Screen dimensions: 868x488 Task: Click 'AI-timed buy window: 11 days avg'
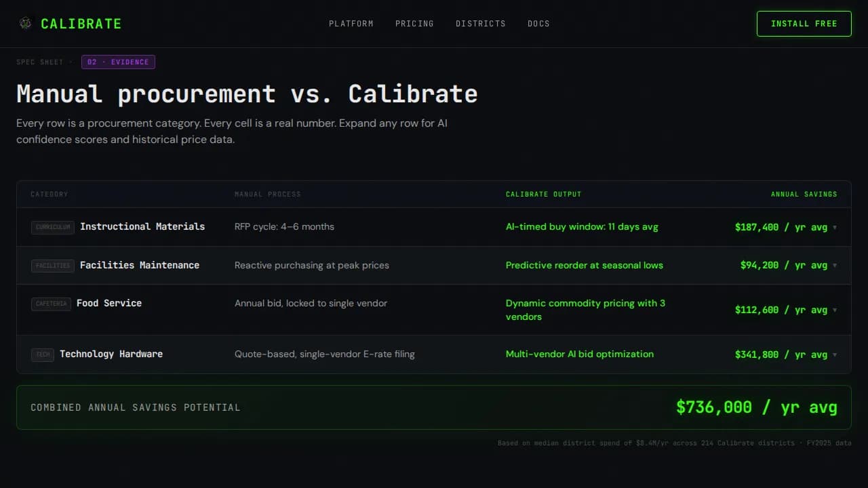point(582,226)
